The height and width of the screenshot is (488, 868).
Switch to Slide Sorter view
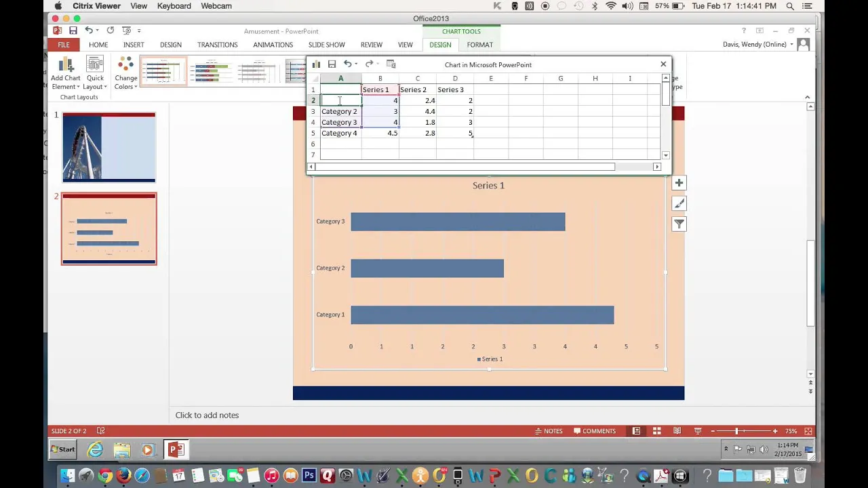(x=656, y=431)
